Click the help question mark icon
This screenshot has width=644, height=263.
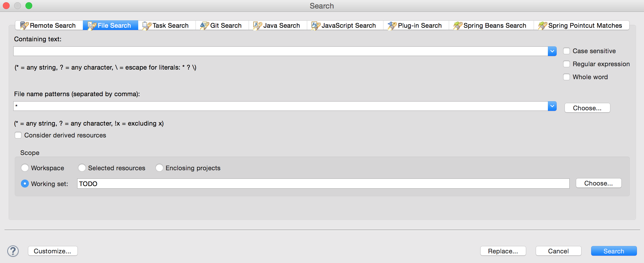(12, 251)
